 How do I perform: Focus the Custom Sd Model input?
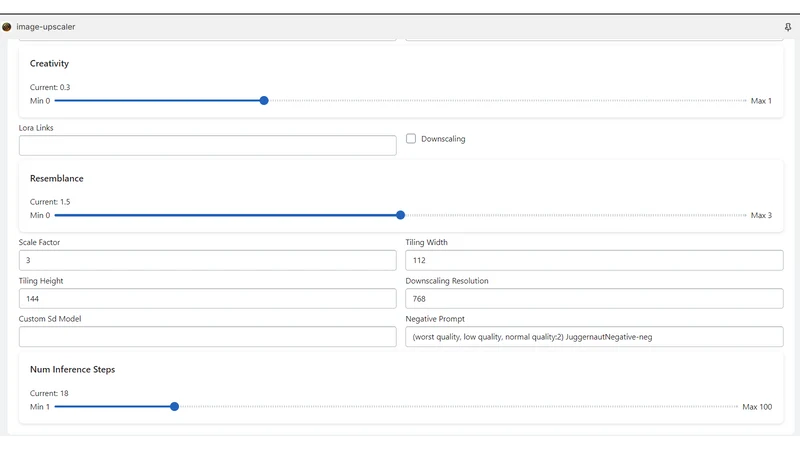(208, 337)
